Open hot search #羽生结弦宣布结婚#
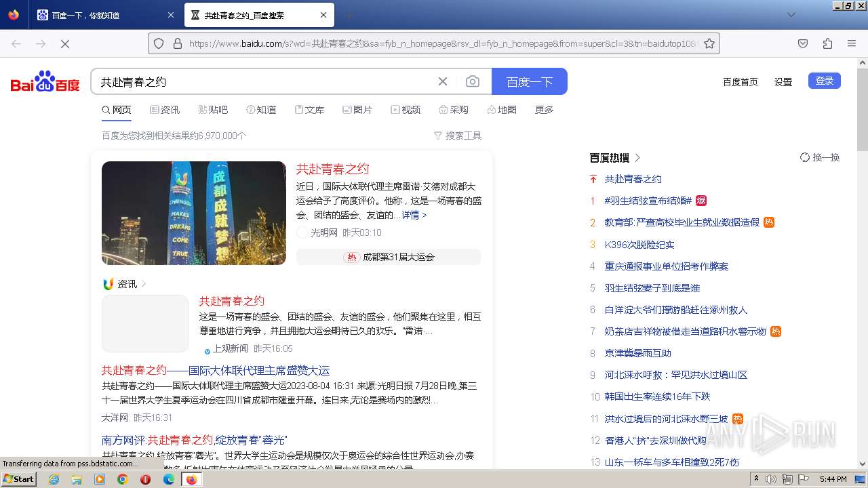This screenshot has height=488, width=868. 648,201
